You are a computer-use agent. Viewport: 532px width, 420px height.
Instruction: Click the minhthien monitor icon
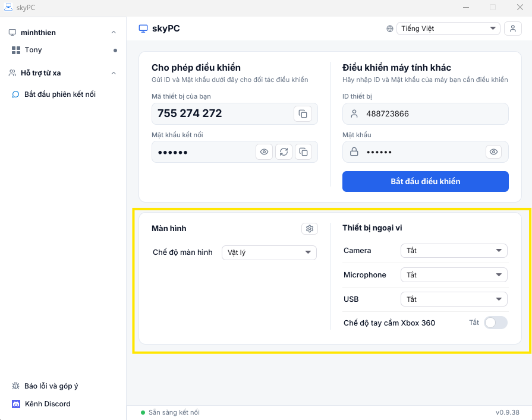12,33
